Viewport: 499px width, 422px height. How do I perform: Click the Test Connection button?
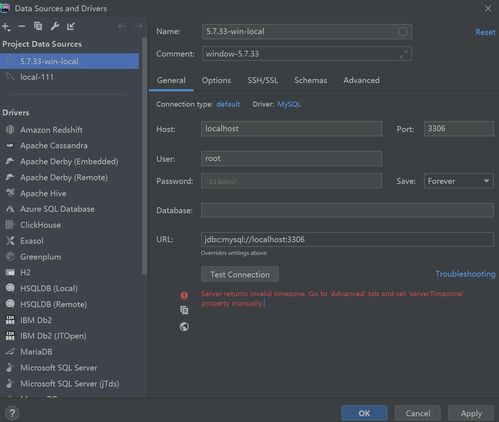(x=240, y=274)
